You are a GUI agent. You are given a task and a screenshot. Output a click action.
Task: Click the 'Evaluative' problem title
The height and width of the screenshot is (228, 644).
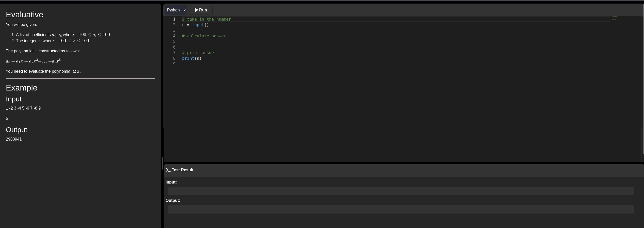24,14
